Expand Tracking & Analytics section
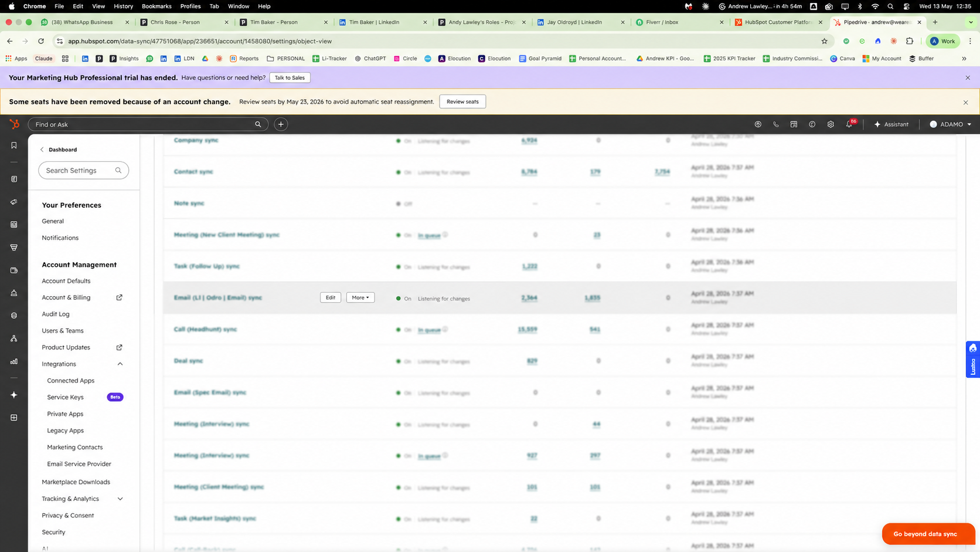The height and width of the screenshot is (552, 980). (120, 499)
